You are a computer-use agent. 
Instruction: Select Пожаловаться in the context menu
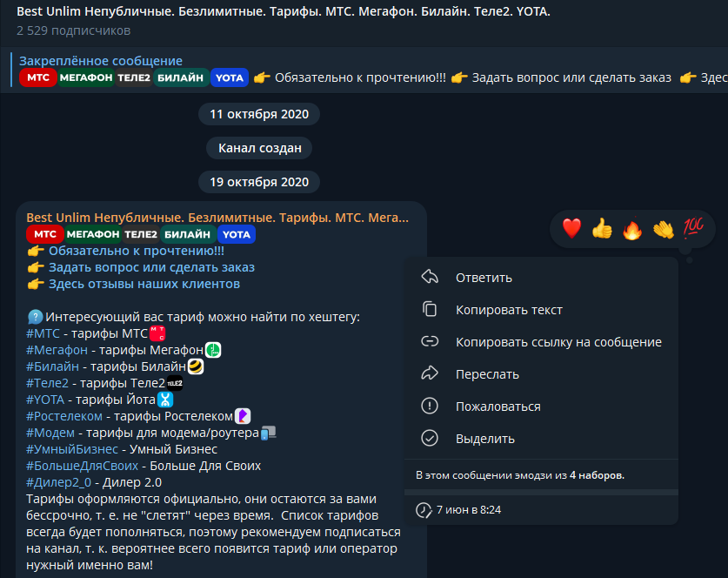click(541, 407)
